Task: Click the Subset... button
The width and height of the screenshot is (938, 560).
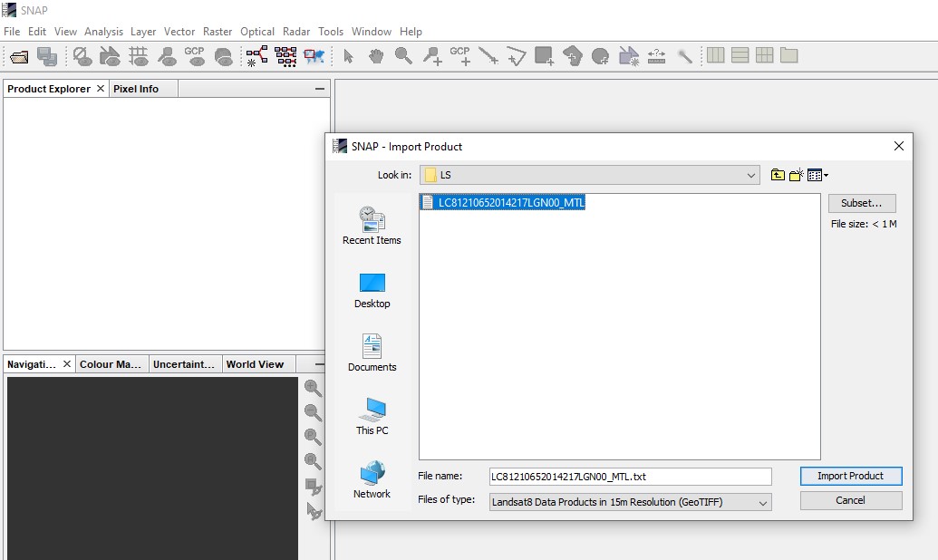Action: coord(862,203)
